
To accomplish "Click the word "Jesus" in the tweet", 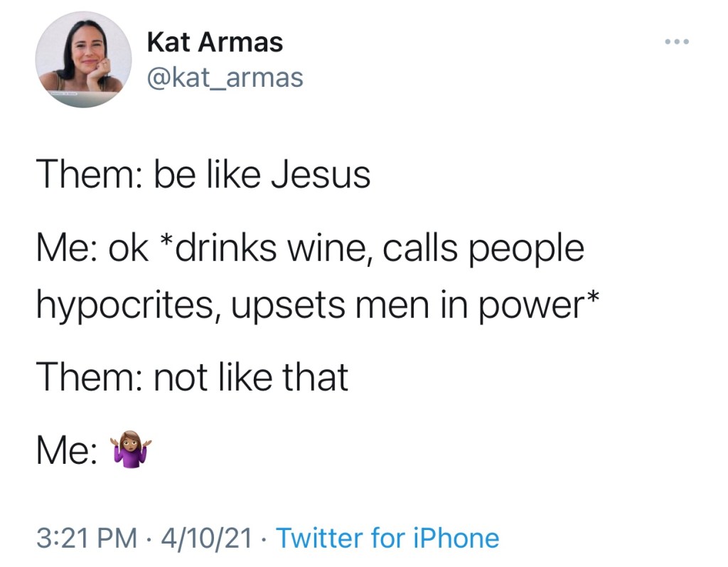I will pyautogui.click(x=331, y=175).
